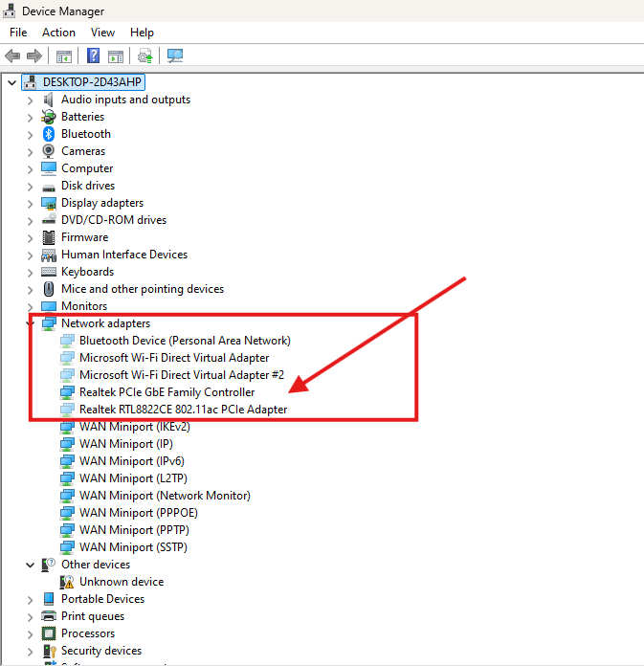Select WAN Miniport (IP) entry
Image resolution: width=644 pixels, height=666 pixels.
(126, 444)
